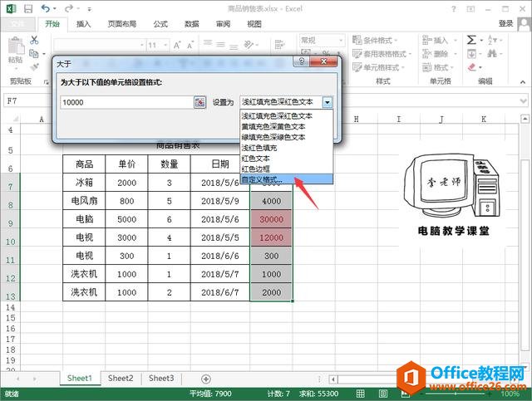The image size is (532, 401).
Task: Select the Format Painter brush
Action: tap(34, 66)
